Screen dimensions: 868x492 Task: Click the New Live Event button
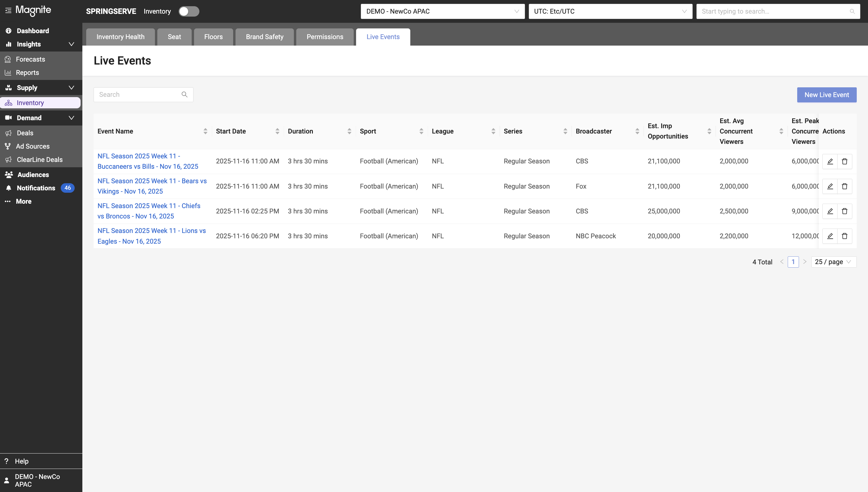(827, 95)
